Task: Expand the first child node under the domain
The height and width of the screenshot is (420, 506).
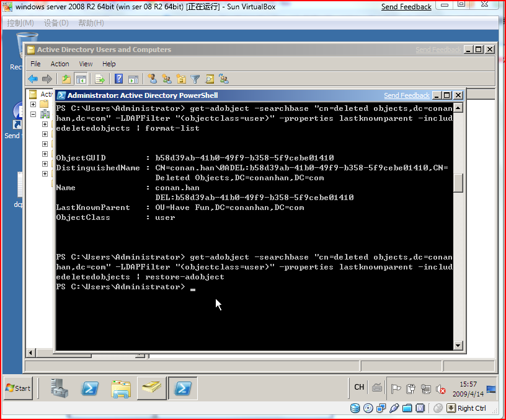Action: [45, 124]
